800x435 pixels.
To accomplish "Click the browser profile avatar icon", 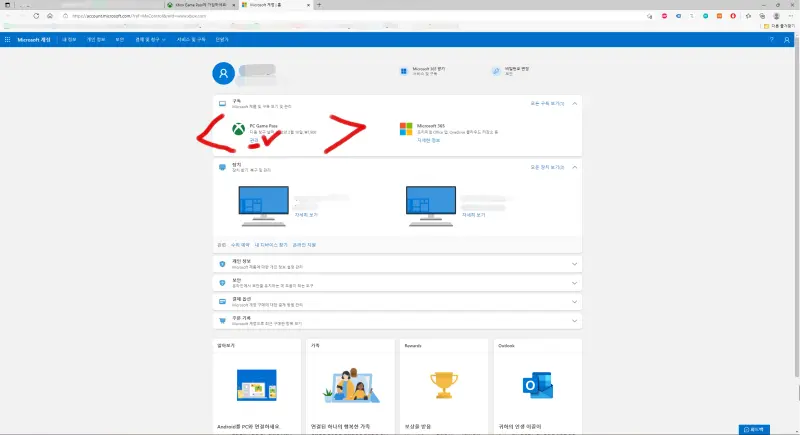I will tap(776, 16).
